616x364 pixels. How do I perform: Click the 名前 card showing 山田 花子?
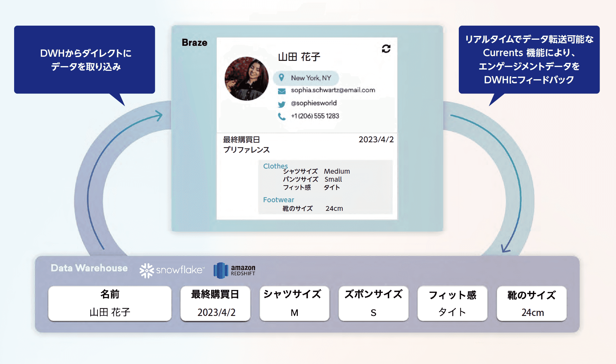[109, 303]
